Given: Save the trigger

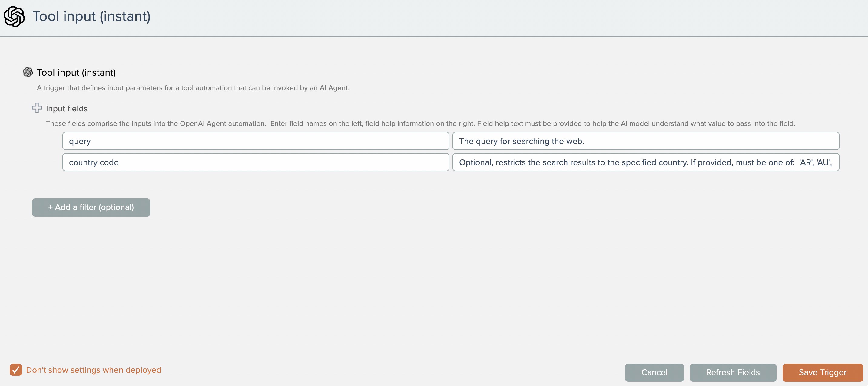Looking at the screenshot, I should (x=822, y=372).
